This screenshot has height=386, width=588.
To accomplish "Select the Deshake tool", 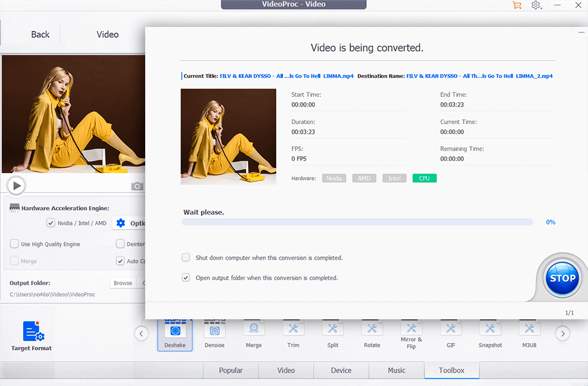I will tap(175, 330).
